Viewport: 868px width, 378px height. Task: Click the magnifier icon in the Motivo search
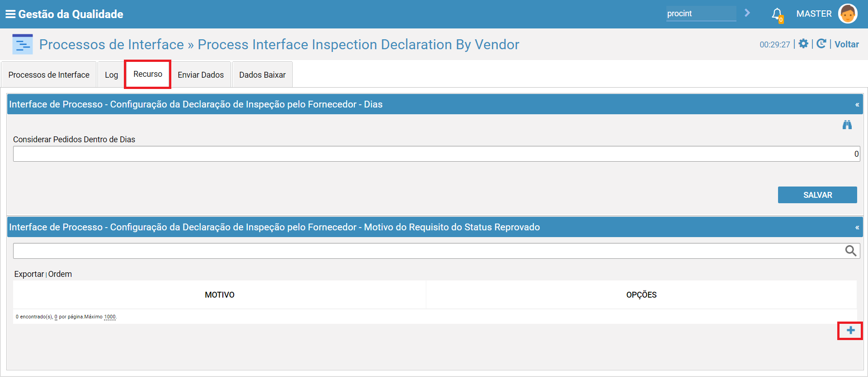[x=851, y=251]
